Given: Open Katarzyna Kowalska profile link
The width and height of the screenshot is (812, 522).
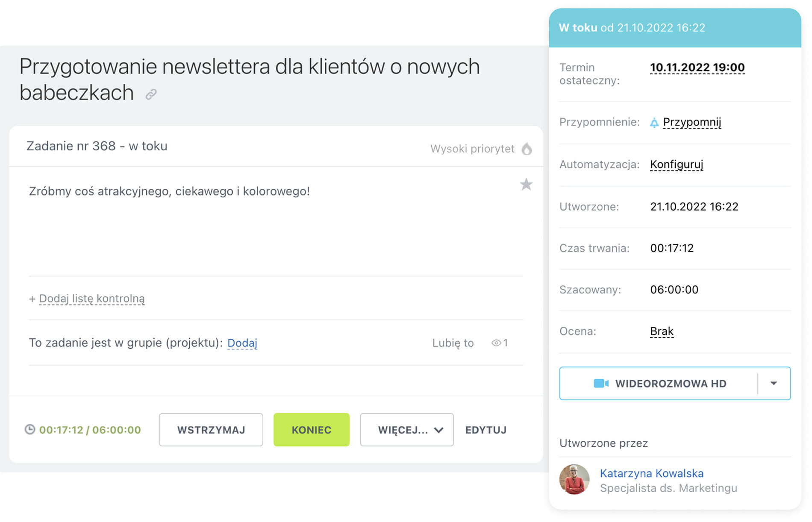Looking at the screenshot, I should pyautogui.click(x=651, y=473).
